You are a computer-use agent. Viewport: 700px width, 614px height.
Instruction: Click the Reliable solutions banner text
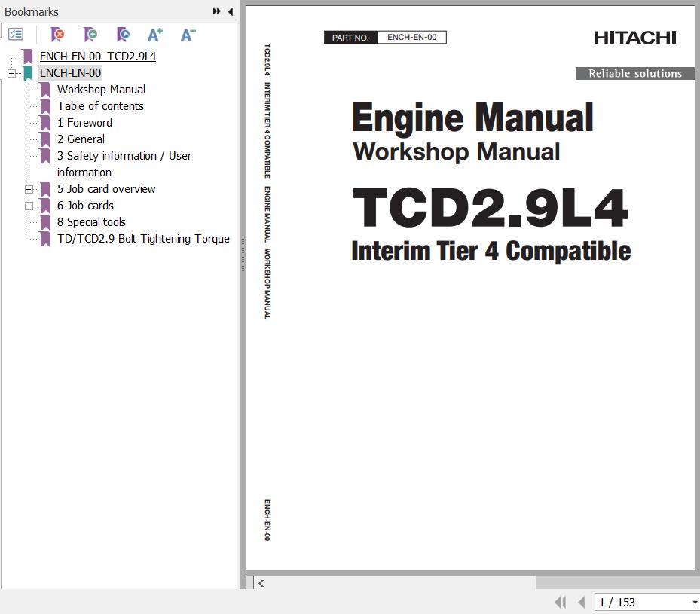(x=634, y=74)
